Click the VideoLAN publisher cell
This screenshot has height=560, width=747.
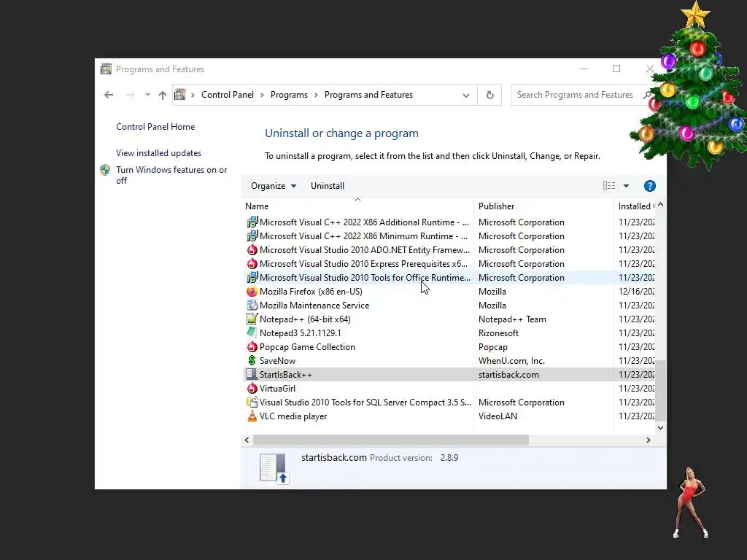click(498, 416)
